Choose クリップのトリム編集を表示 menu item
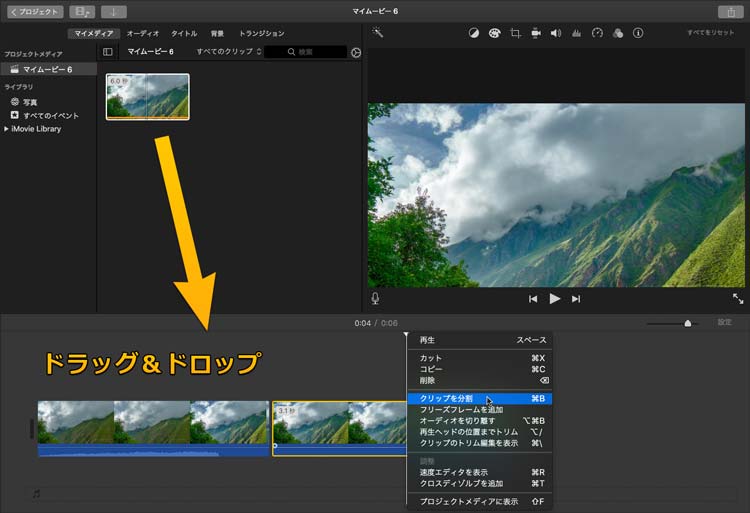 480,443
